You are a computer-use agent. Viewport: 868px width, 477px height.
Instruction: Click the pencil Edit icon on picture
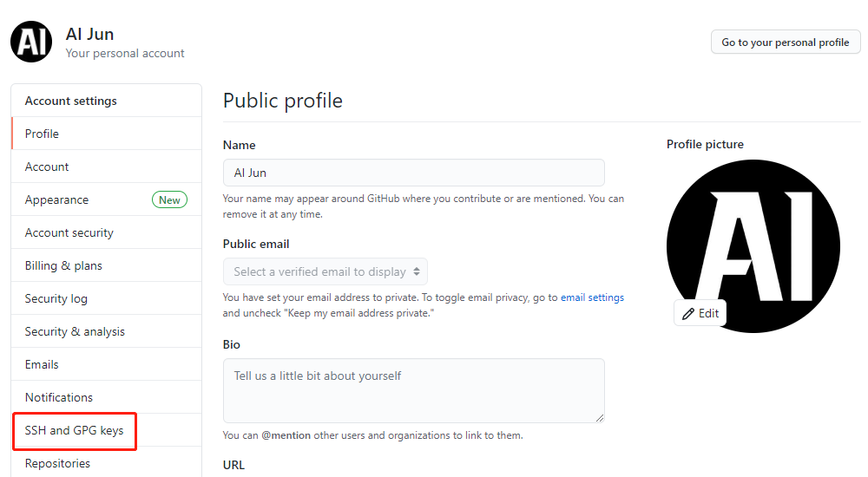point(689,313)
